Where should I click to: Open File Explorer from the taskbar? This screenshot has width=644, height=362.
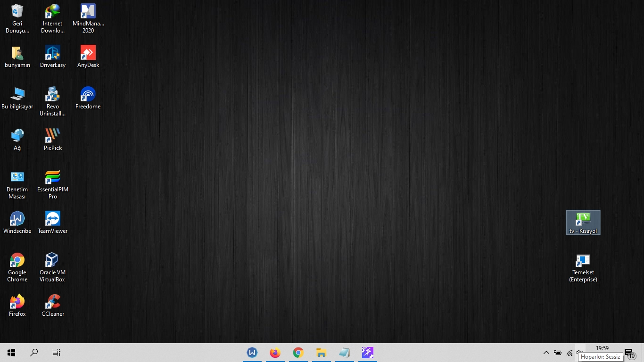pyautogui.click(x=322, y=353)
